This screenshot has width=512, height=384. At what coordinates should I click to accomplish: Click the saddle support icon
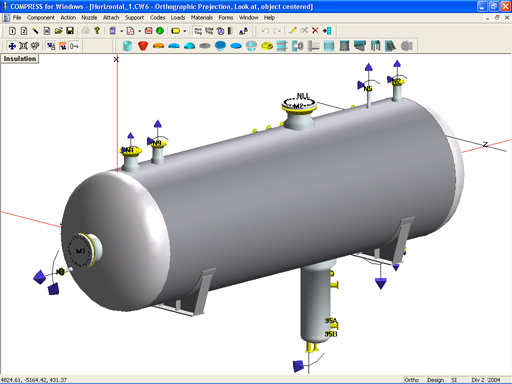coord(360,46)
